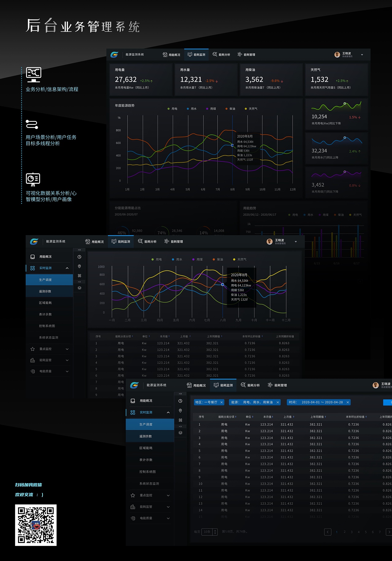This screenshot has width=392, height=561.
Task: Expand user menu arrow in top dashboard window
Action: pos(362,55)
